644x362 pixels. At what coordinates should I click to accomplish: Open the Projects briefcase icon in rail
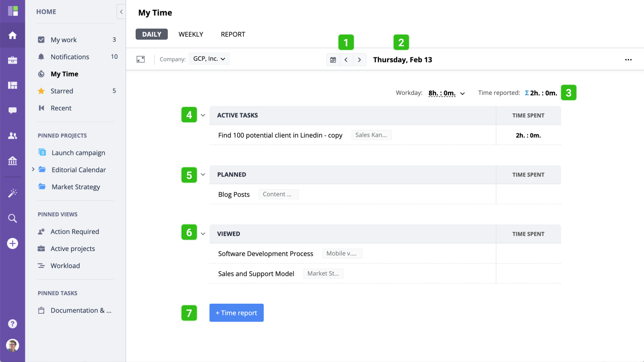[x=12, y=60]
